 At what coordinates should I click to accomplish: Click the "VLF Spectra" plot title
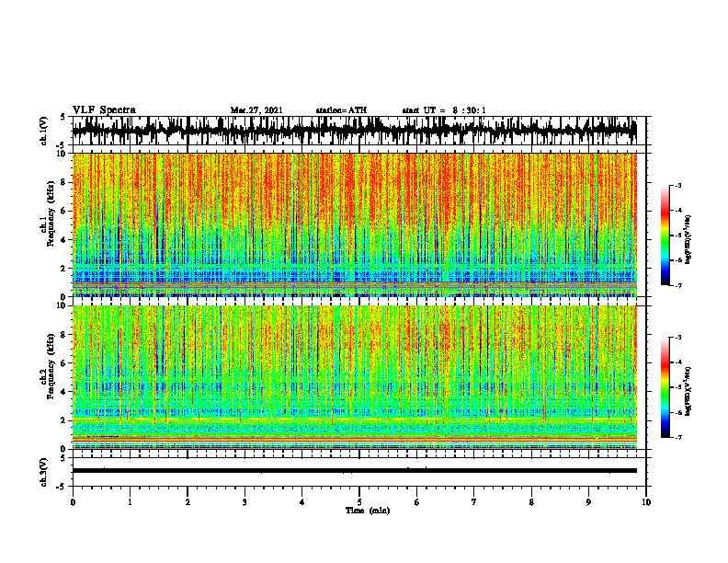pos(104,110)
